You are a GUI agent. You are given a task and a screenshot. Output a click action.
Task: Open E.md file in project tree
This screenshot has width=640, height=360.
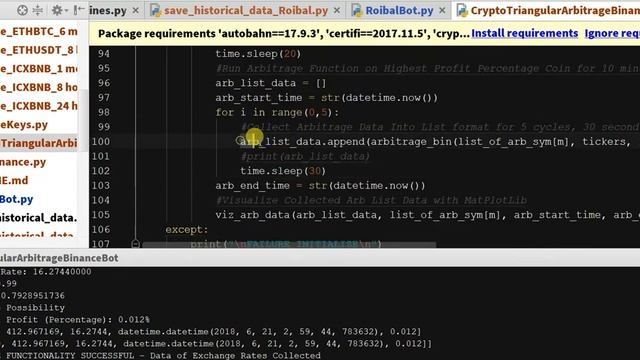(x=14, y=180)
